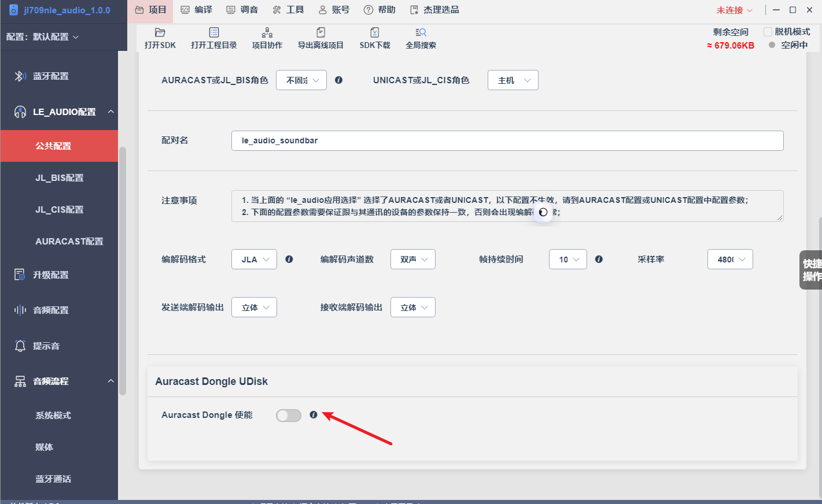Select JL_BIS配置 in the sidebar
Viewport: 822px width, 504px height.
[x=59, y=178]
